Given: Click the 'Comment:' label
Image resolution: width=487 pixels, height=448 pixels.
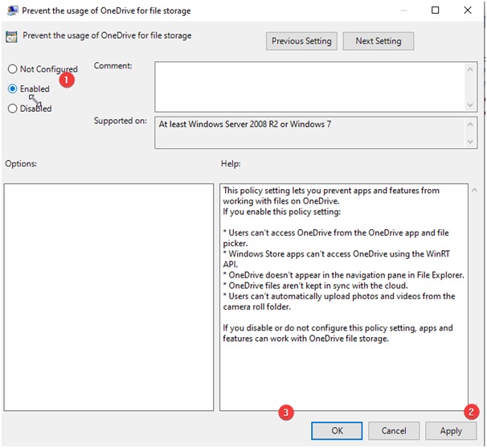Looking at the screenshot, I should [113, 66].
